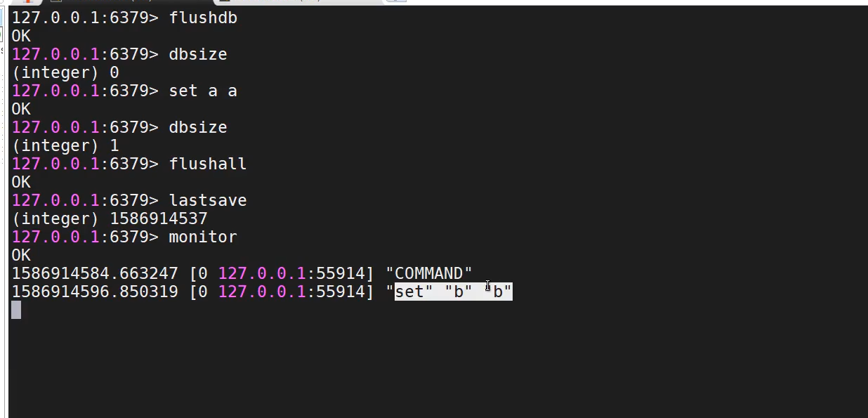Click the flushall command text

(207, 164)
